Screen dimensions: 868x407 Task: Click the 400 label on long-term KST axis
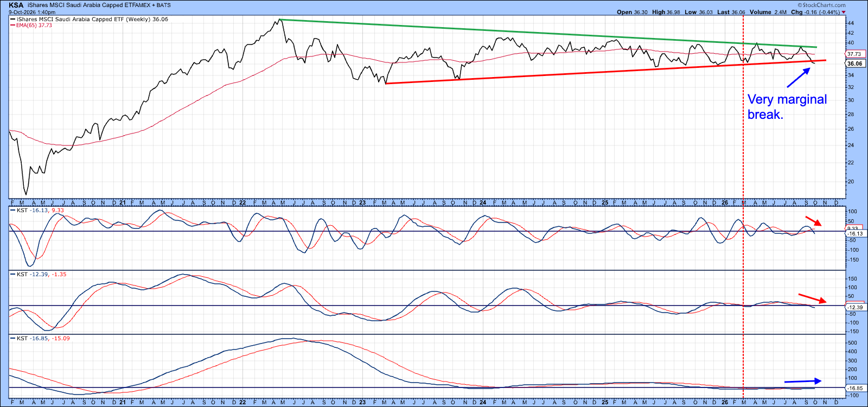point(853,351)
